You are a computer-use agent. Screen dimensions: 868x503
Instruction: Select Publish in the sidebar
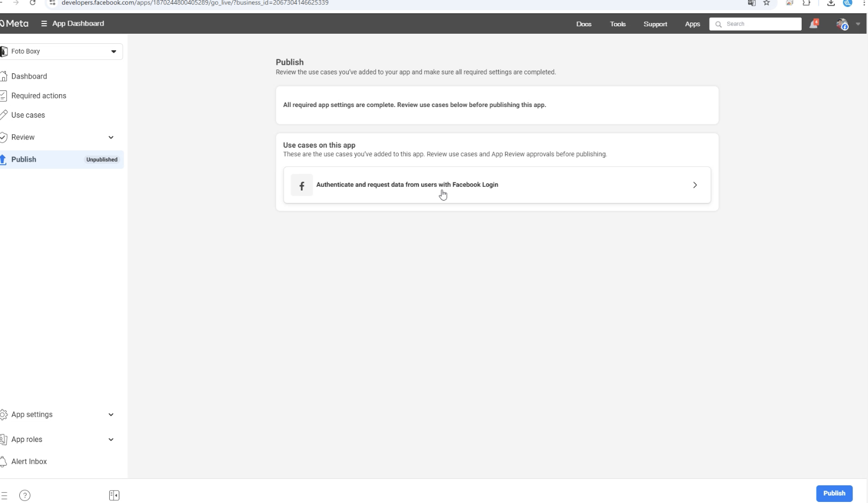24,159
